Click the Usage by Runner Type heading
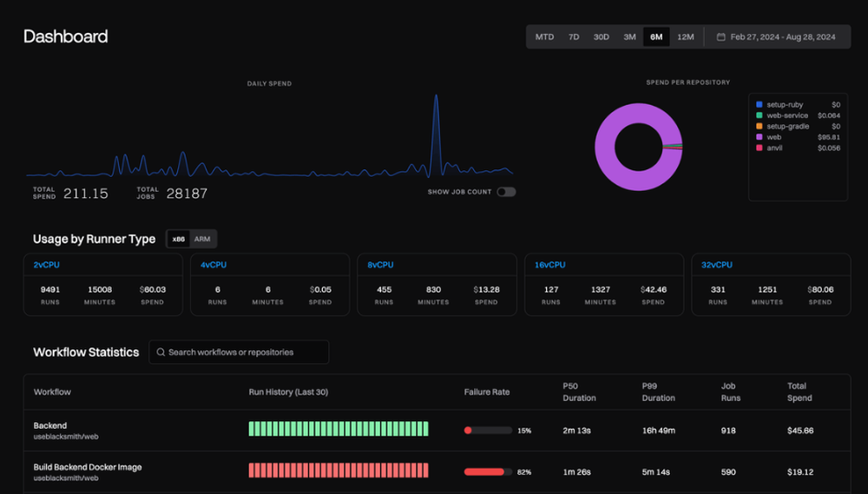Screen dimensions: 868x494 (94, 240)
